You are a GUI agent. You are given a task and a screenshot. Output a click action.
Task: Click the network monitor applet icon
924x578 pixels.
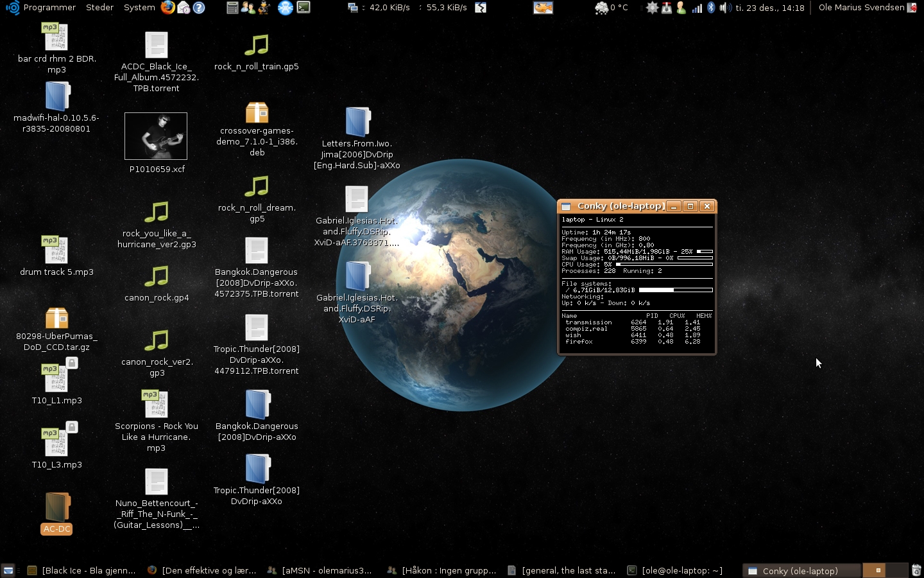point(353,8)
